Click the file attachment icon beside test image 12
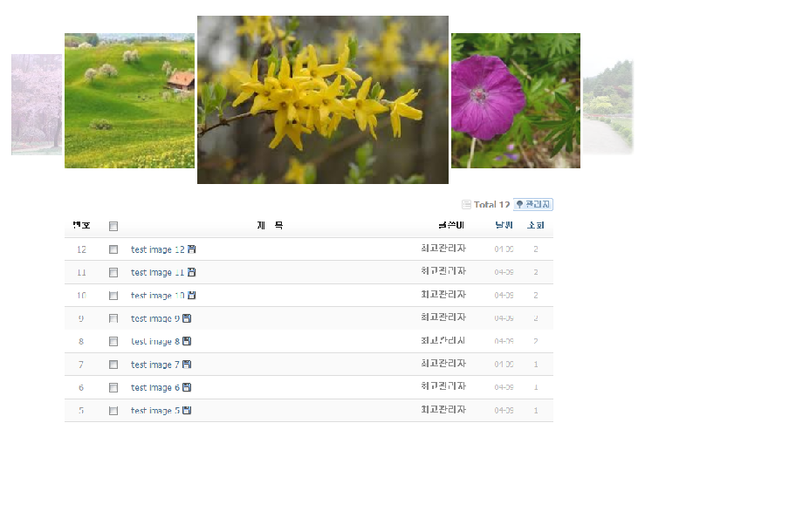Screen dimensions: 796x532 (x=192, y=249)
